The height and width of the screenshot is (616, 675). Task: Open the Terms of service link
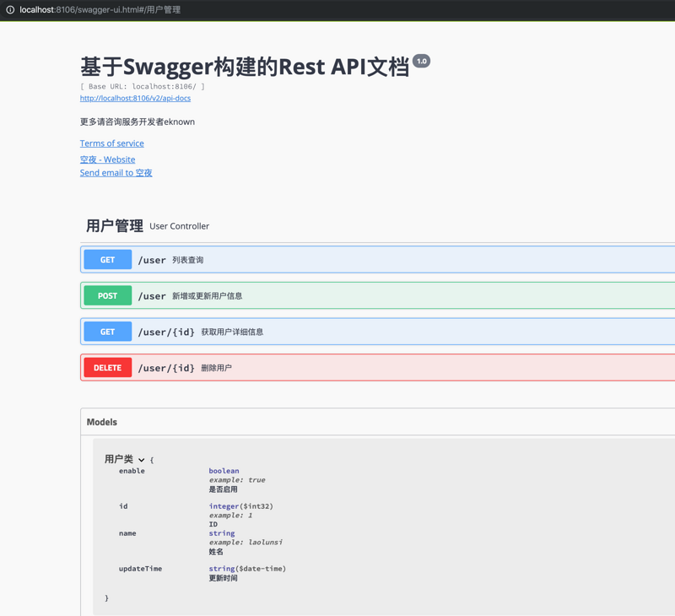[111, 143]
